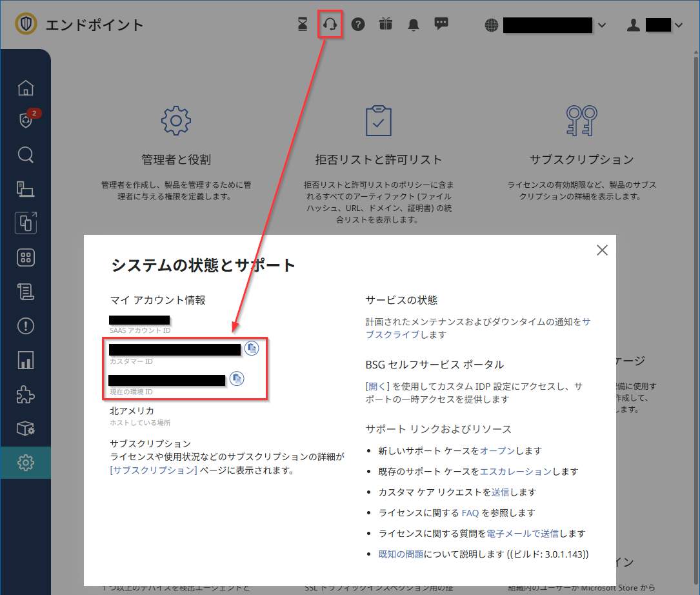Viewport: 700px width, 595px height.
Task: Click the マイ アカウント情報 heading
Action: tap(157, 300)
